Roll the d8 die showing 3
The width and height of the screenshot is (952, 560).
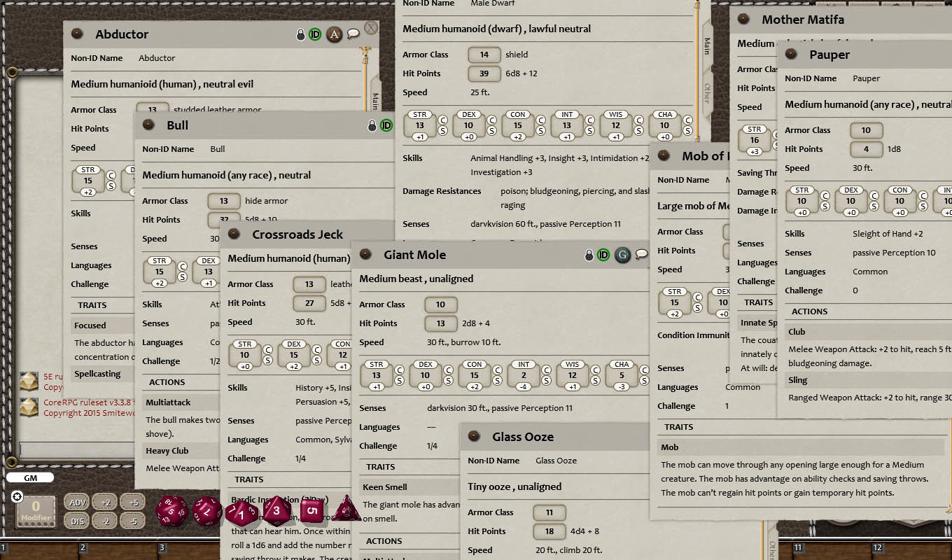(276, 510)
